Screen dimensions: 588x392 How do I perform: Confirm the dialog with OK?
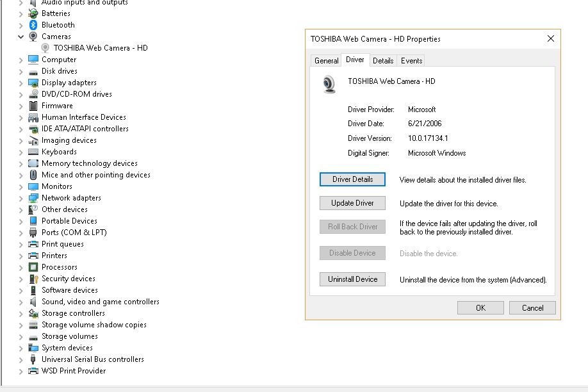pos(480,308)
